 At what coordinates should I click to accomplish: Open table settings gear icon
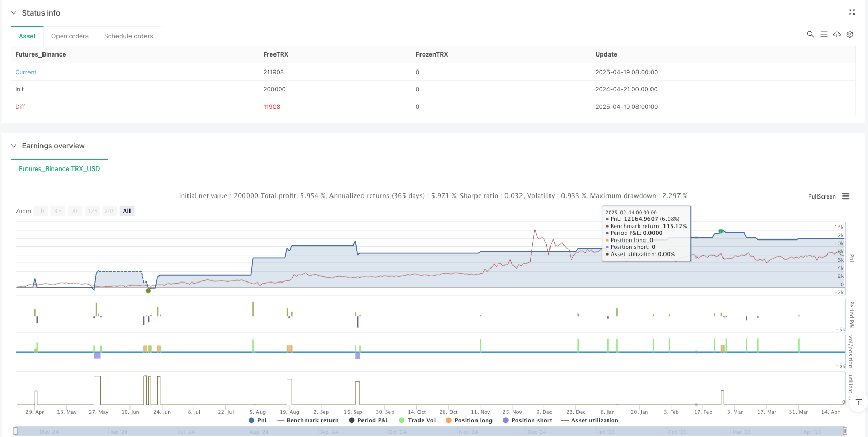pos(850,34)
